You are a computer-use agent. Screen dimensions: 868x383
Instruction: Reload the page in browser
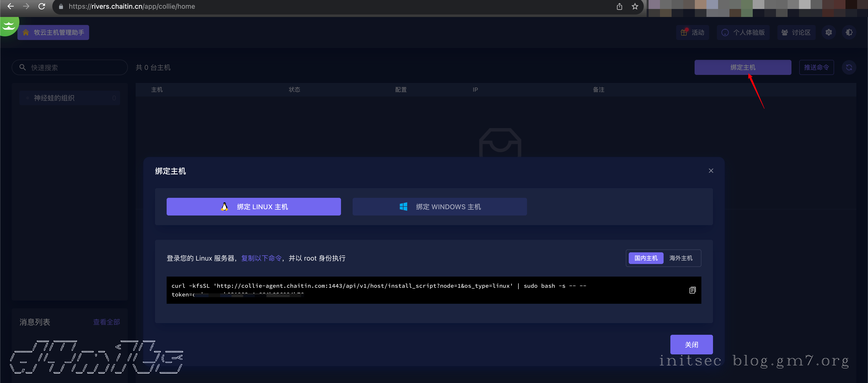pos(42,6)
